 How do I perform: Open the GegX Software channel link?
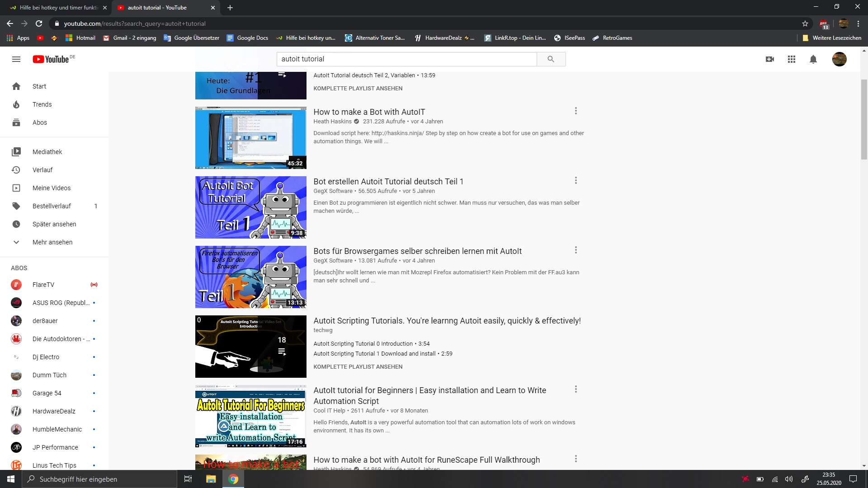333,191
